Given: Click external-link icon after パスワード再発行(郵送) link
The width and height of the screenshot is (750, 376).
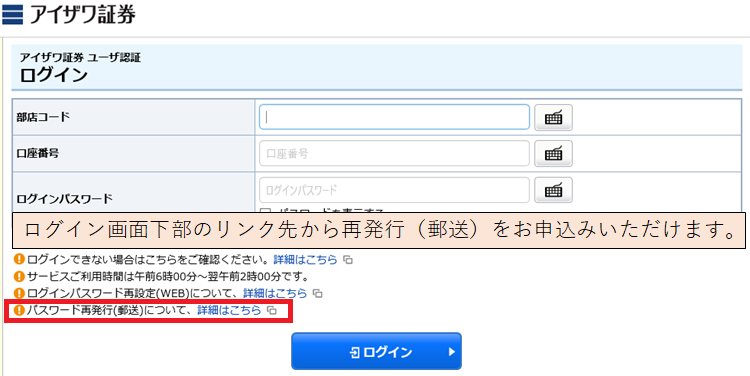Looking at the screenshot, I should point(272,310).
